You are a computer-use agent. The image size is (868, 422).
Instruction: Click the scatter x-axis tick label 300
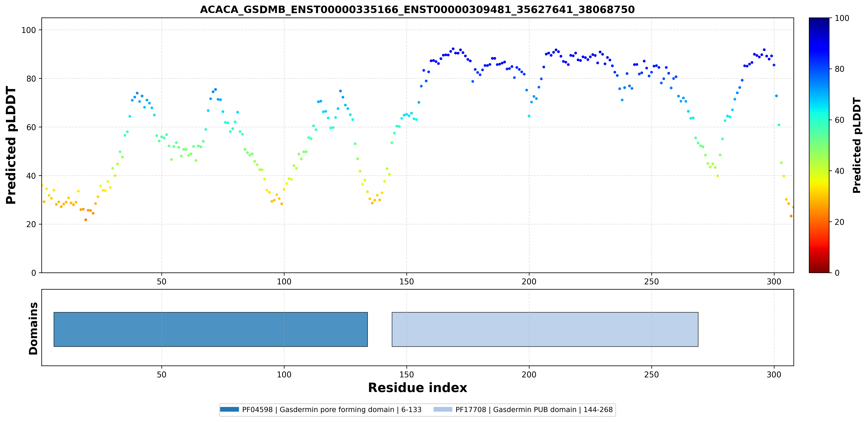(x=774, y=281)
